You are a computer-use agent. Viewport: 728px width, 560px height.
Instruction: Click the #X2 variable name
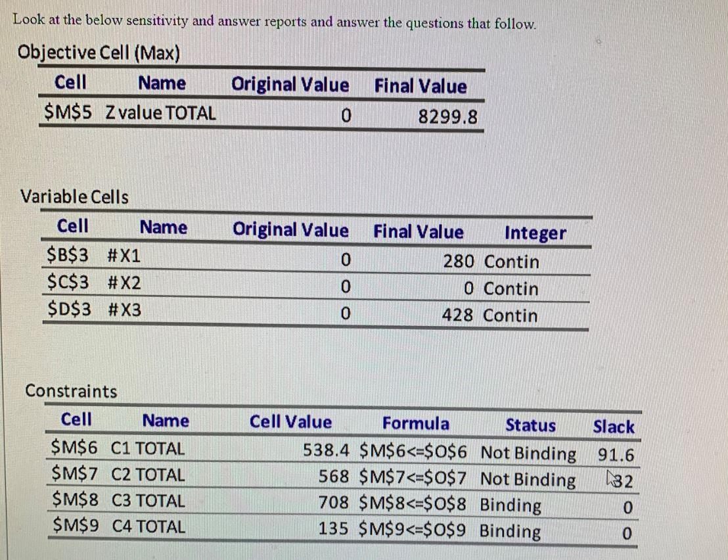pos(124,283)
